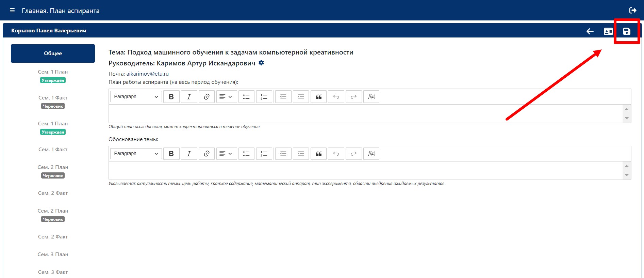Click the scroll up arrow of the justification text area
The image size is (644, 278).
pyautogui.click(x=627, y=166)
